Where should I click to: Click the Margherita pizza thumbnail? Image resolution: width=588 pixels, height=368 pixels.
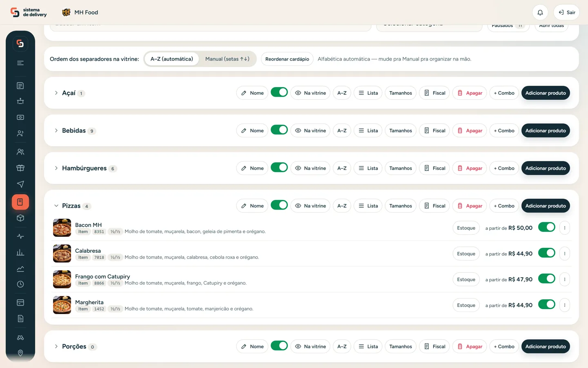(x=62, y=305)
